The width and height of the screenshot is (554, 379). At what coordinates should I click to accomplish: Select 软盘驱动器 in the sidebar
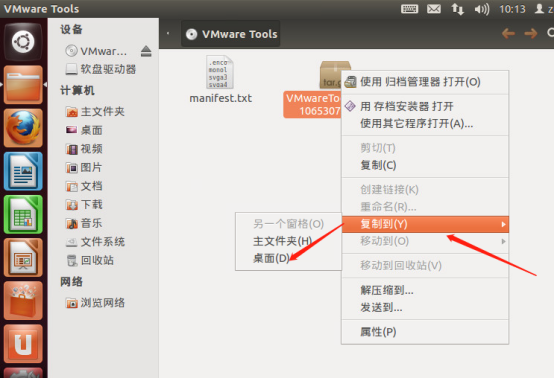[x=101, y=69]
